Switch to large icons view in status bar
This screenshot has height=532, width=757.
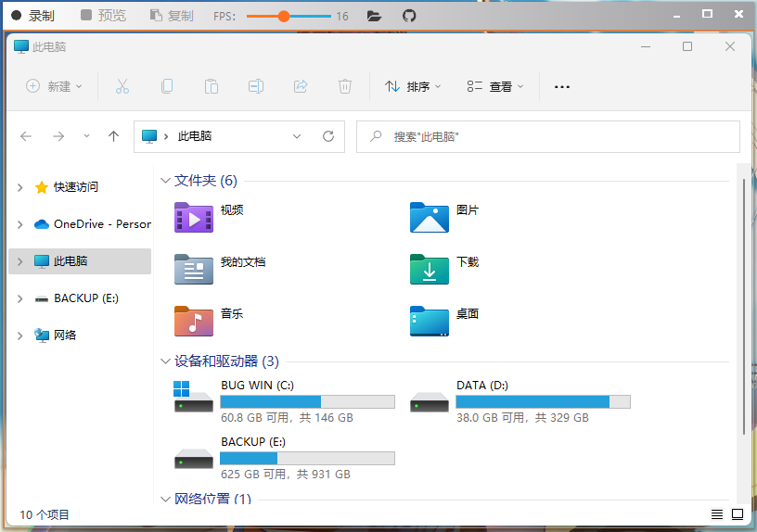[738, 514]
